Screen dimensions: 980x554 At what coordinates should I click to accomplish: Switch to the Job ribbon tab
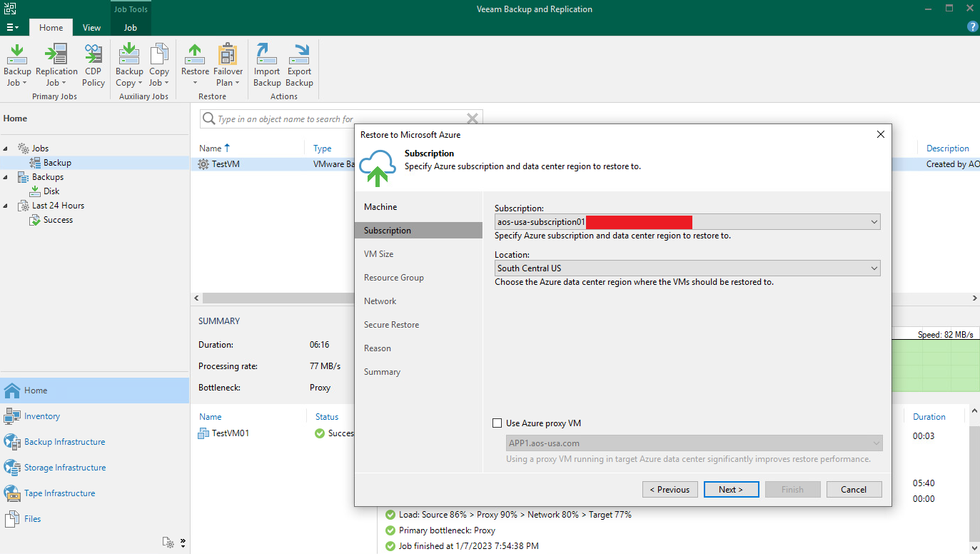(x=130, y=28)
